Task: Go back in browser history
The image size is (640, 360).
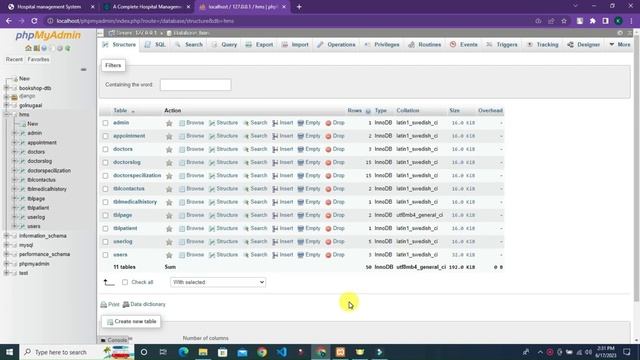Action: click(9, 21)
